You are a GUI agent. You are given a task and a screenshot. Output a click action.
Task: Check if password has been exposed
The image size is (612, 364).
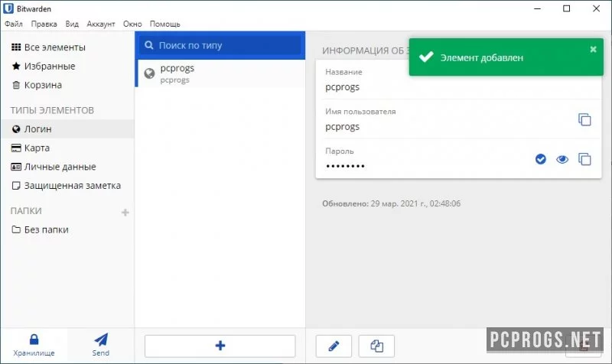pyautogui.click(x=541, y=159)
